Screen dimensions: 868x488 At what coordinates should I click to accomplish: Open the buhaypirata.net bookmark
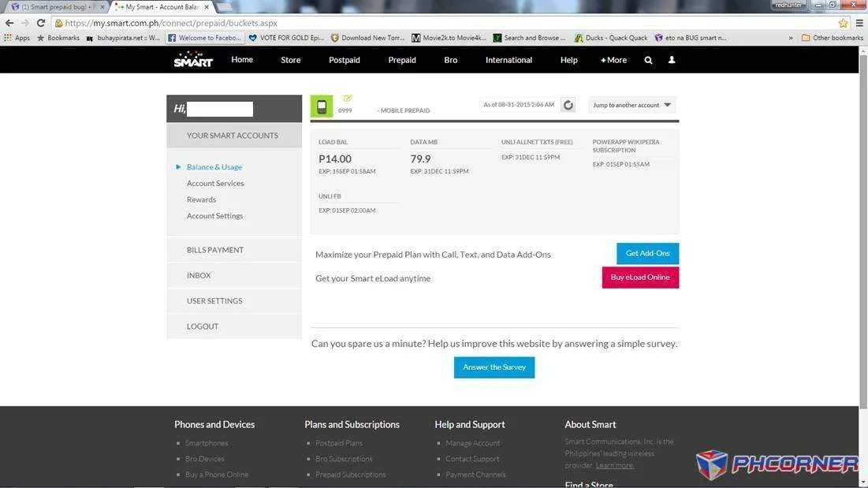pos(123,38)
